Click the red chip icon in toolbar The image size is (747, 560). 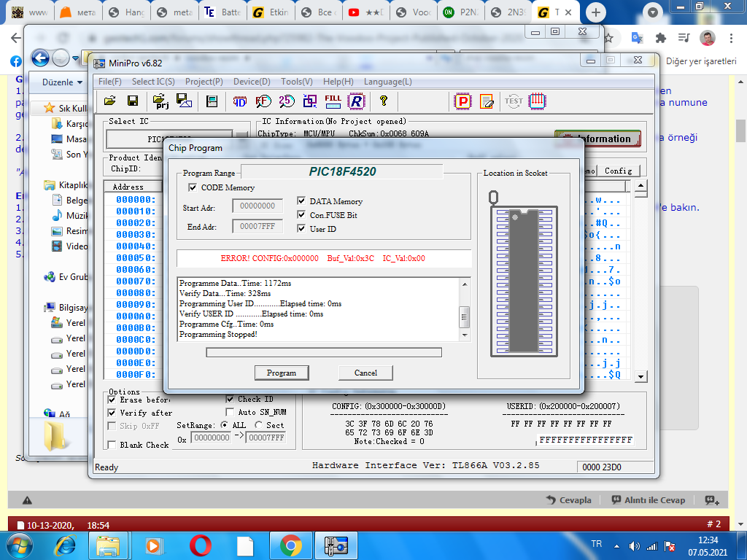537,101
